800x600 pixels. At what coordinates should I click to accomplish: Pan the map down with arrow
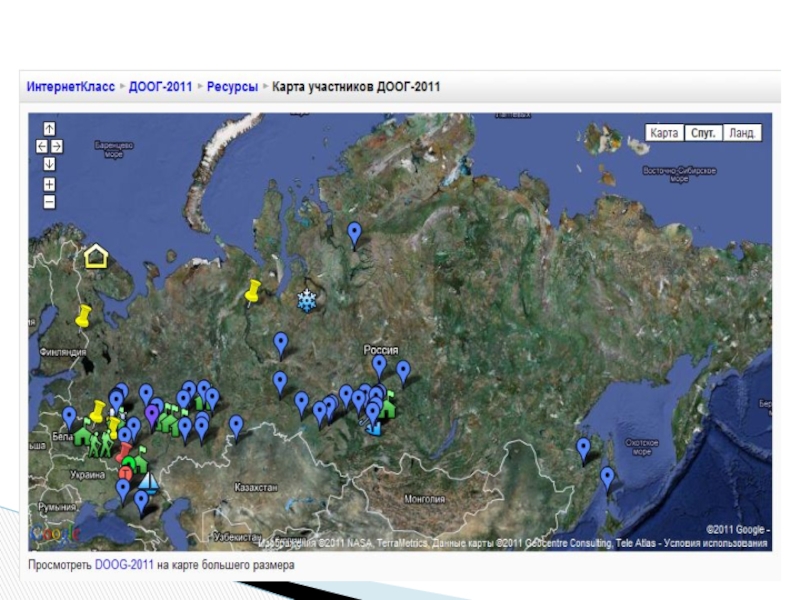point(50,164)
